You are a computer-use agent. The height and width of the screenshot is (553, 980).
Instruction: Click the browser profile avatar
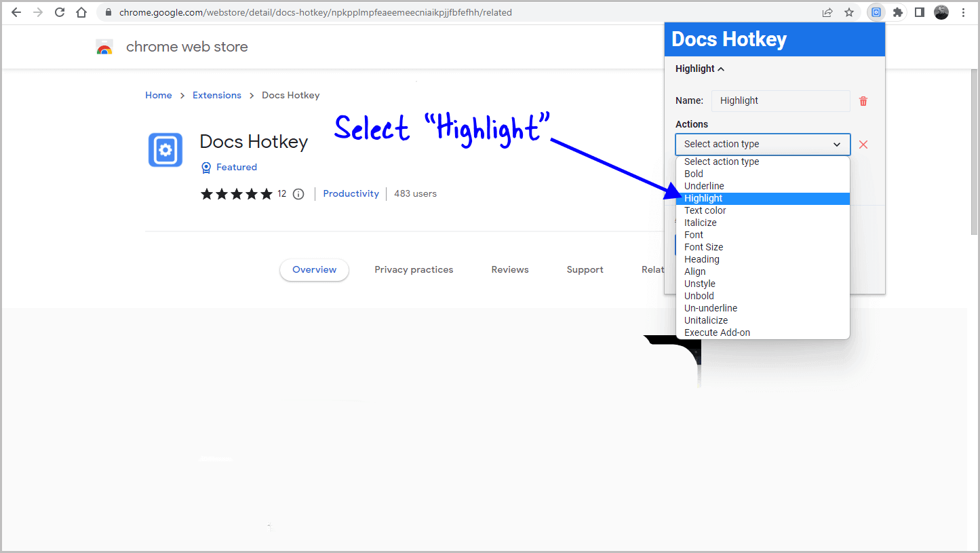tap(941, 12)
